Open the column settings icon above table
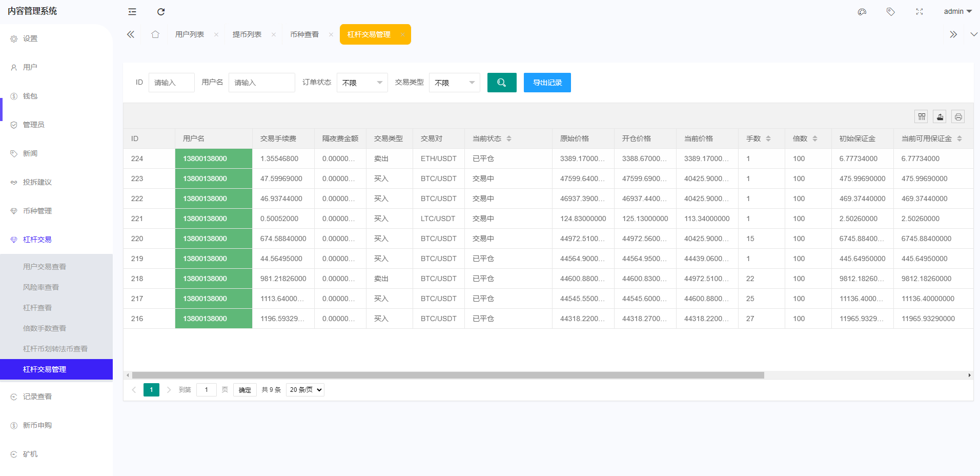The height and width of the screenshot is (476, 980). (921, 116)
